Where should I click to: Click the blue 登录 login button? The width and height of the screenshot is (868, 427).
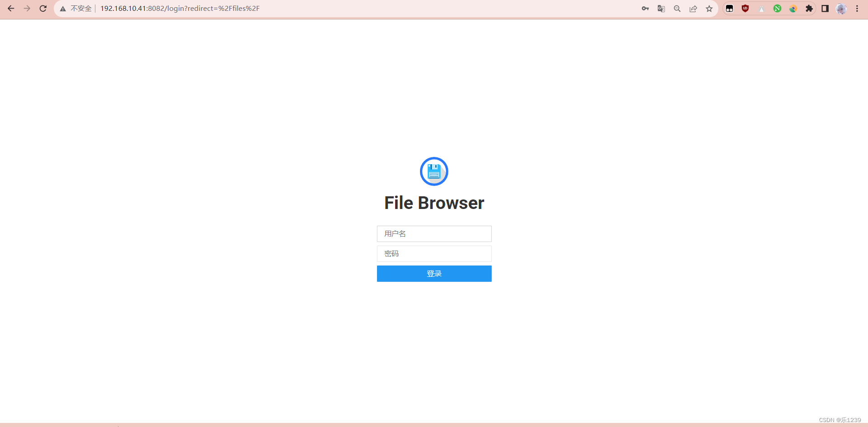click(x=434, y=274)
